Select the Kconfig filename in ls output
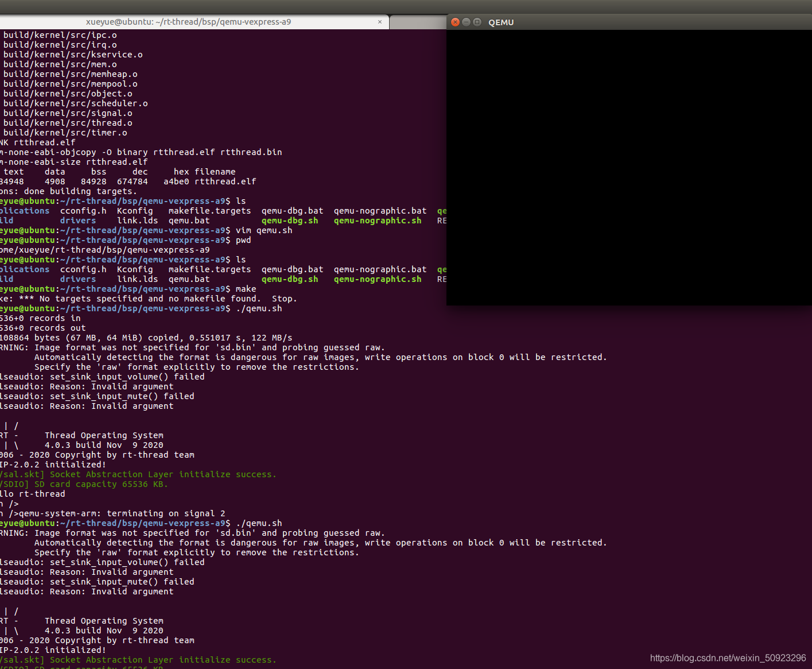812x669 pixels. coord(134,211)
